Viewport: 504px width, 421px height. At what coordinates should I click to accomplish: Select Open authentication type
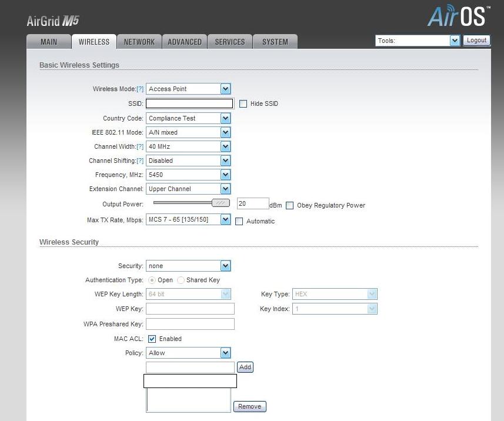click(152, 280)
